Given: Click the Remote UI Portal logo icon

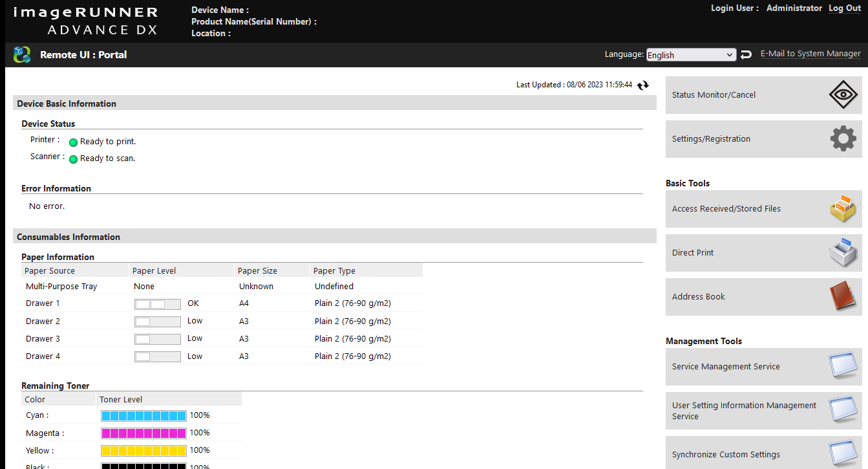Looking at the screenshot, I should pyautogui.click(x=22, y=54).
